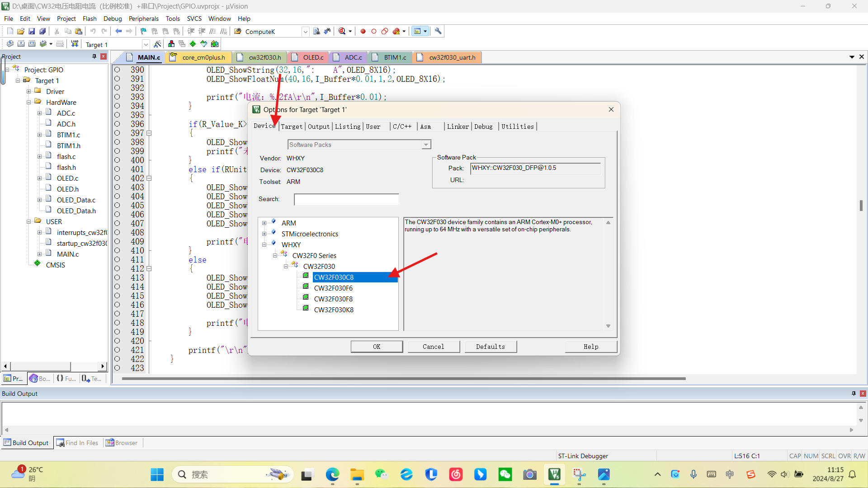Click the Translate file icon

click(x=10, y=44)
